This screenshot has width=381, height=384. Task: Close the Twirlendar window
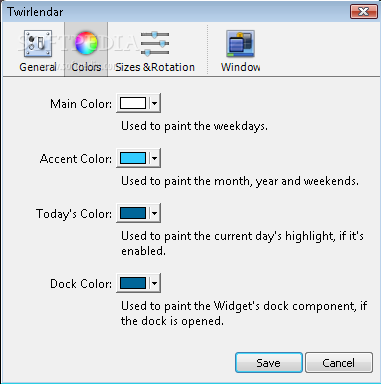(x=363, y=12)
